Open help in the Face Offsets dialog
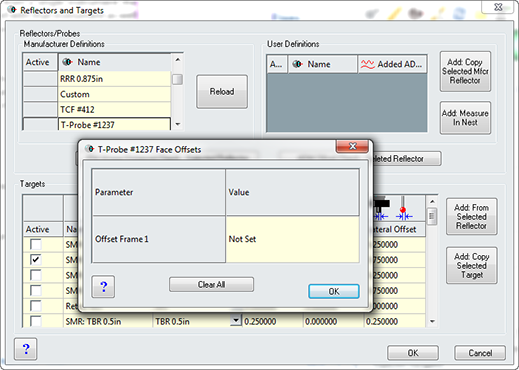 point(103,286)
